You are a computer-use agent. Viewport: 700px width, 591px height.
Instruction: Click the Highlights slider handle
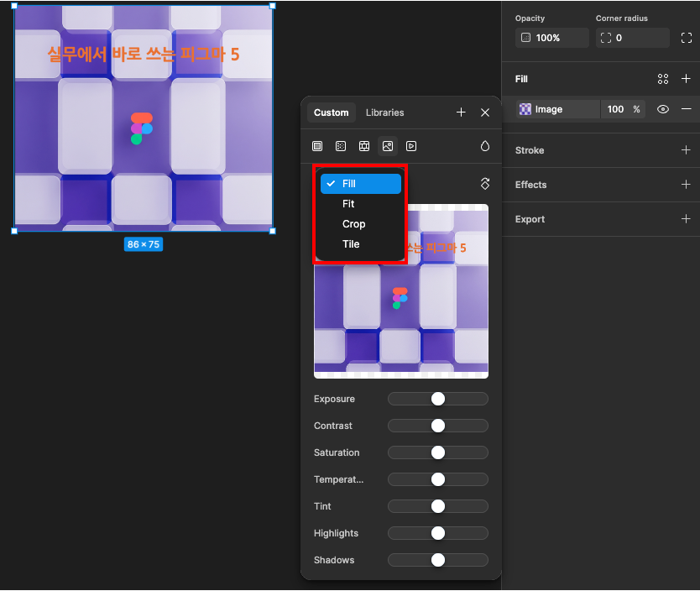pyautogui.click(x=438, y=533)
